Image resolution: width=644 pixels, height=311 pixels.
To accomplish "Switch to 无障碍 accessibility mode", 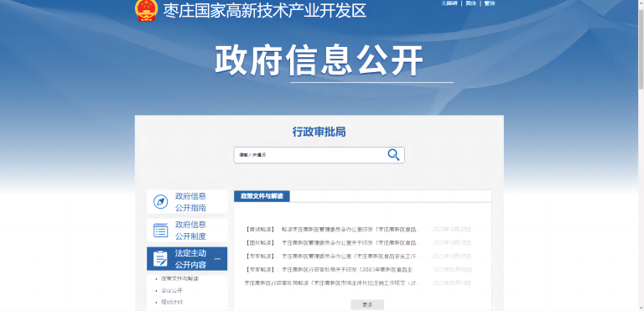I will click(x=449, y=3).
